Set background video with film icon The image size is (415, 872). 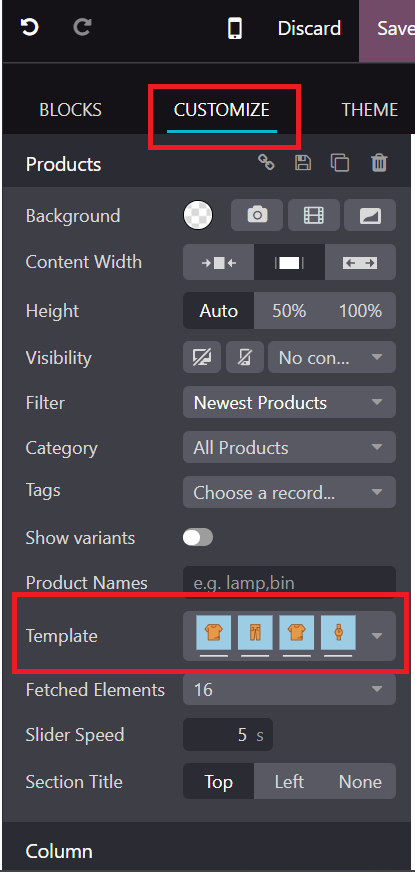314,215
